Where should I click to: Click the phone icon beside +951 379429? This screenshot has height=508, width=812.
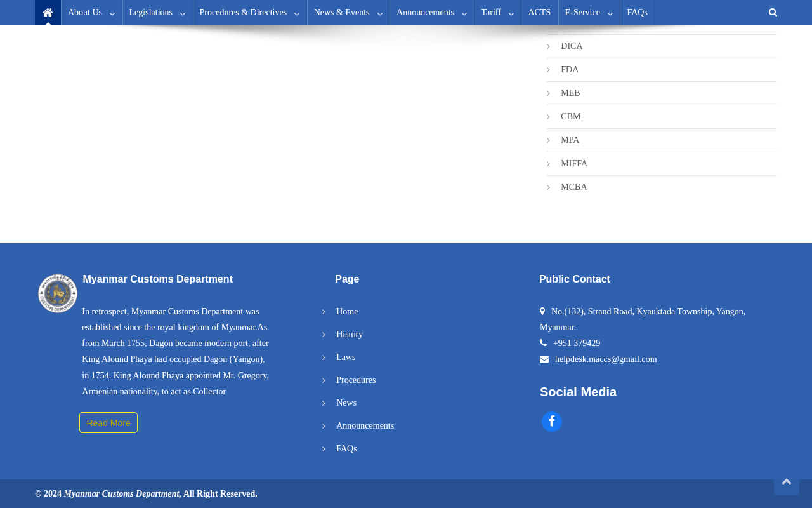(x=543, y=343)
